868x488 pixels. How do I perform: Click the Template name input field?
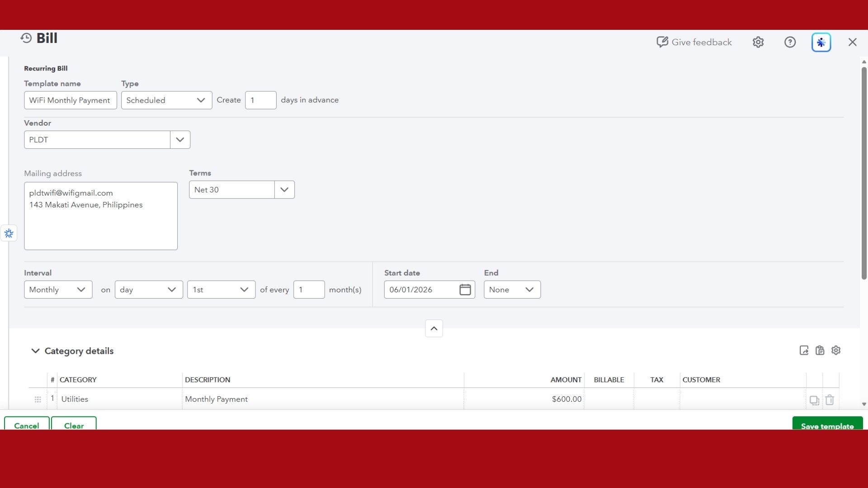[70, 100]
